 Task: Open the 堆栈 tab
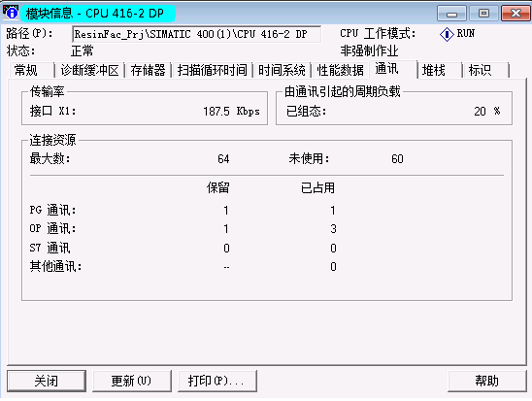[x=440, y=70]
